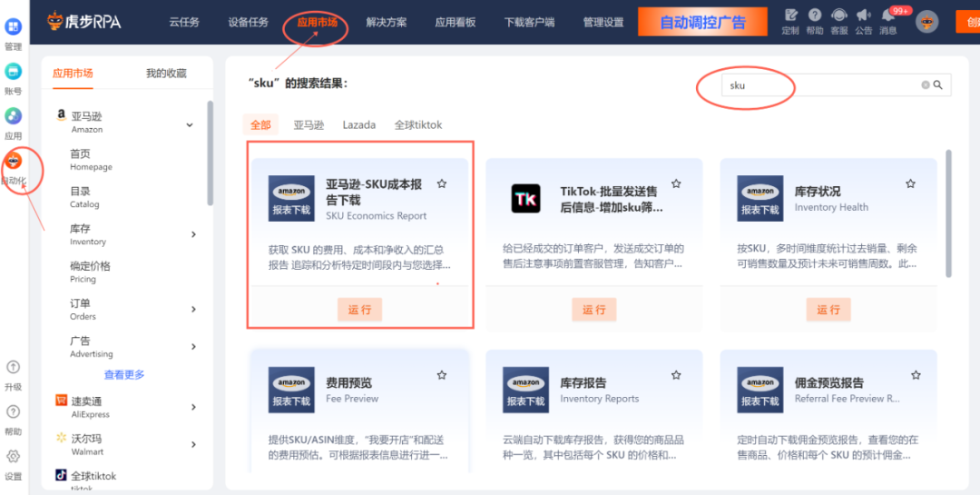
Task: Favorite the 佣金预览报告 card star
Action: tap(916, 375)
